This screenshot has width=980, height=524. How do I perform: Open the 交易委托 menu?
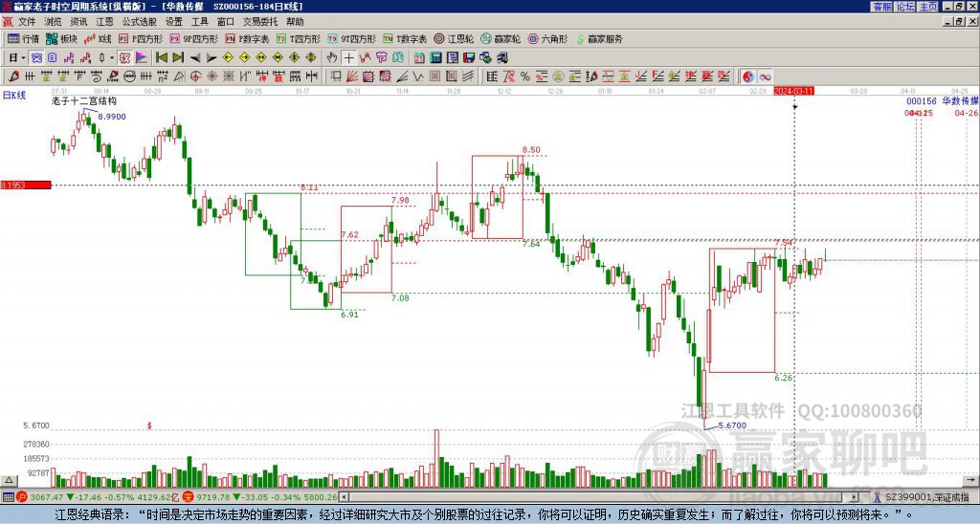[x=260, y=22]
